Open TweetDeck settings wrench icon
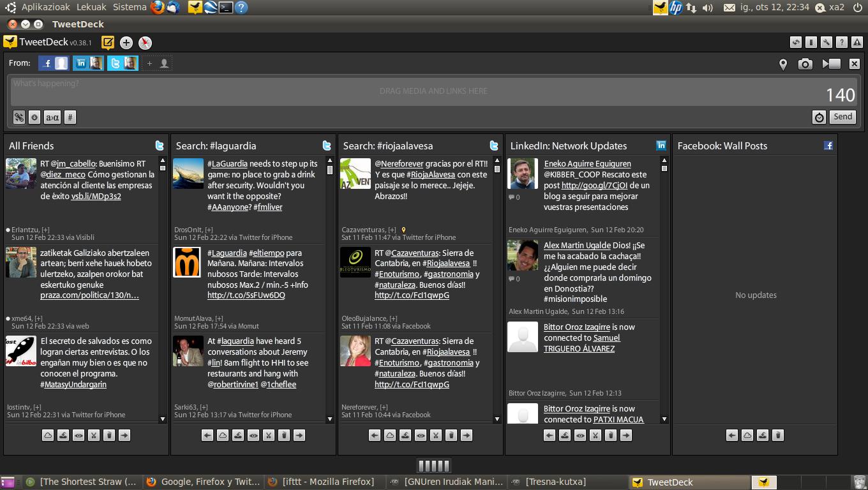The height and width of the screenshot is (490, 868). pyautogui.click(x=827, y=43)
